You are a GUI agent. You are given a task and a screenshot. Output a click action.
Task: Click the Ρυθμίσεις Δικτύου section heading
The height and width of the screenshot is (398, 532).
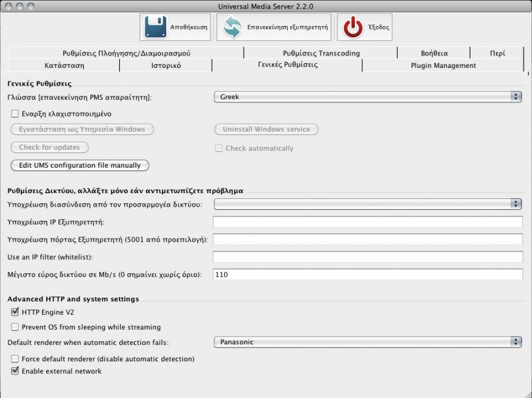(125, 191)
